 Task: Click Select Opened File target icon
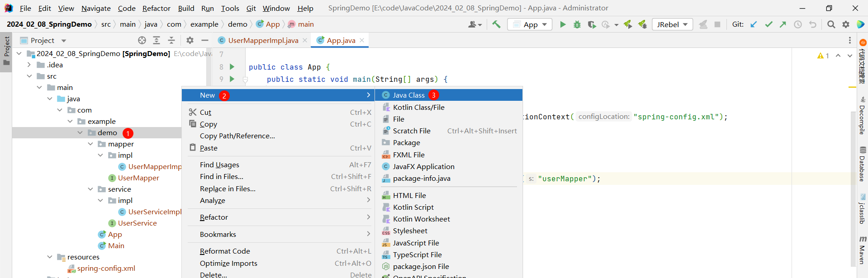coord(142,40)
